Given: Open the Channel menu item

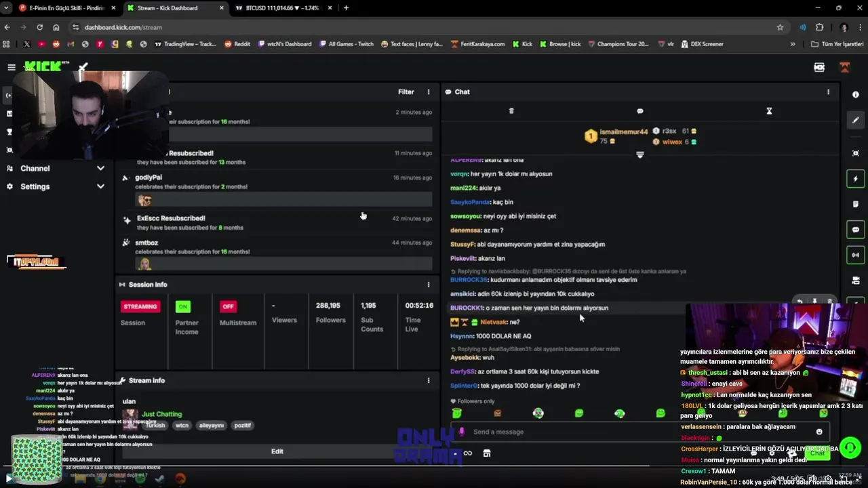Looking at the screenshot, I should [x=54, y=168].
